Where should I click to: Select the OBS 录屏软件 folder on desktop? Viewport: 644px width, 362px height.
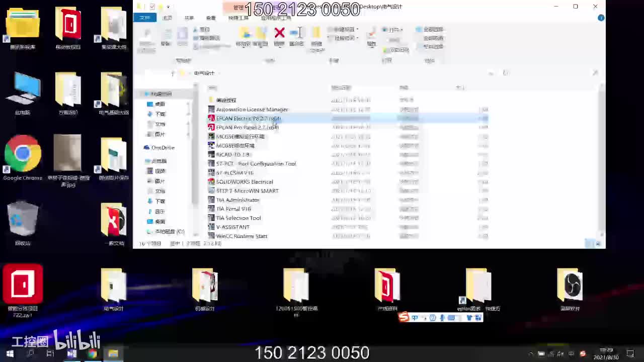tap(570, 285)
